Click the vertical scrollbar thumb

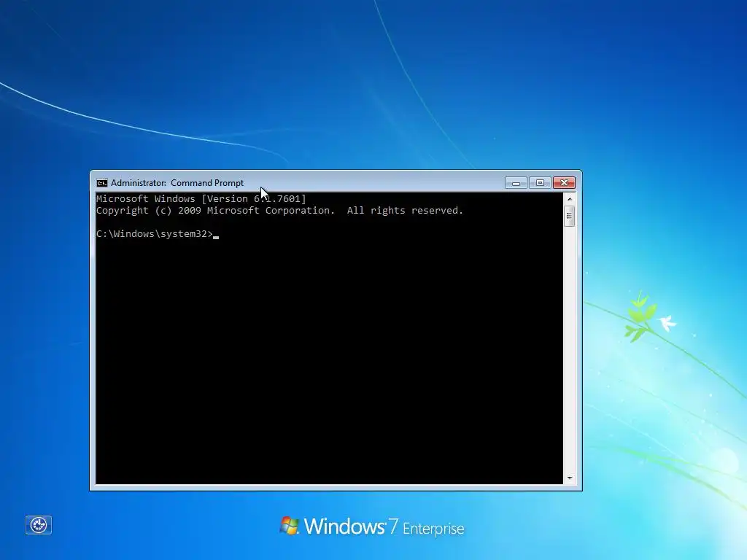[570, 216]
